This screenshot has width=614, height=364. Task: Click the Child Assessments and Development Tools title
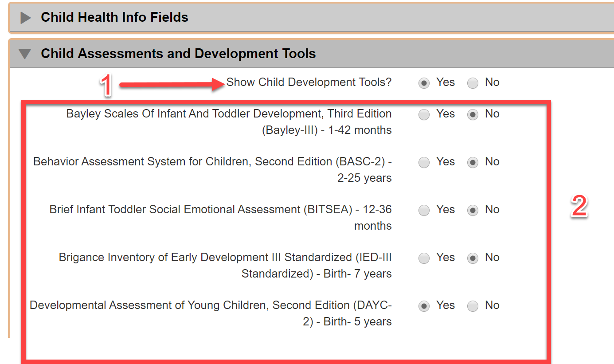pos(178,54)
